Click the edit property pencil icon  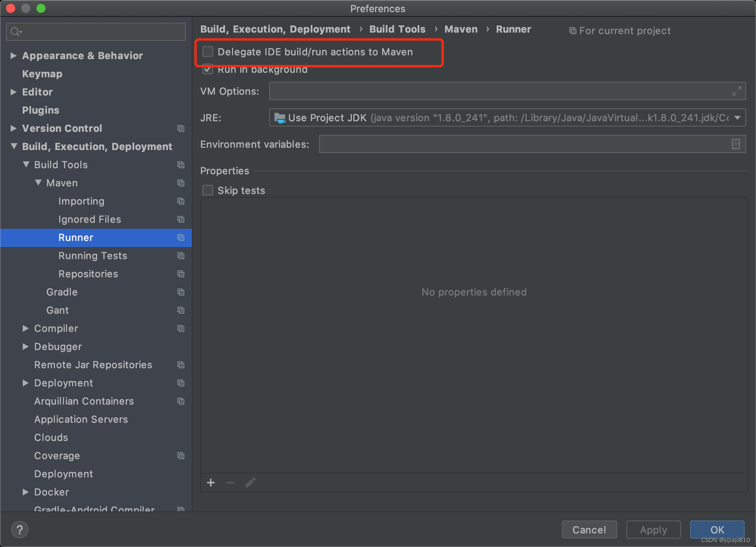pos(250,483)
